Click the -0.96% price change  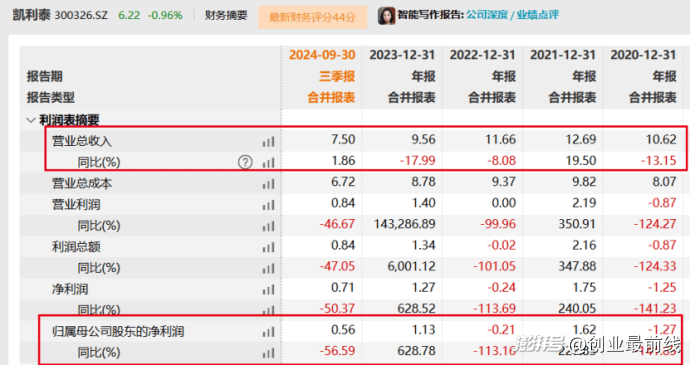[165, 15]
